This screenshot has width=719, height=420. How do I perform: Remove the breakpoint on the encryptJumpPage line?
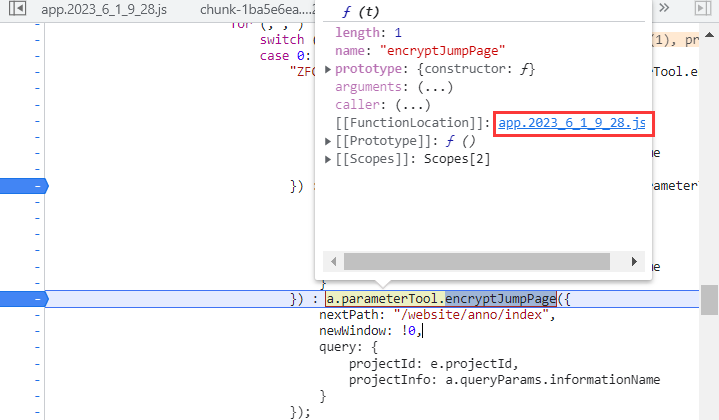point(23,299)
